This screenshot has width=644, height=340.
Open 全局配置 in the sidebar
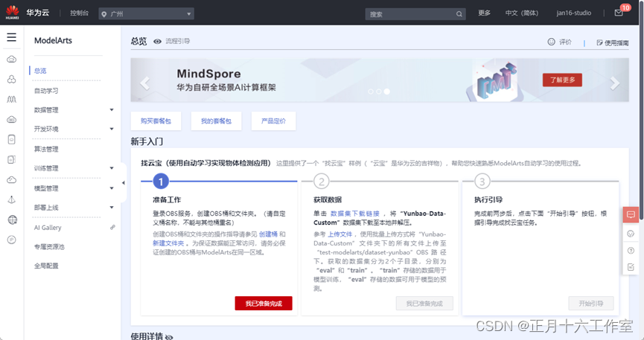pos(46,266)
